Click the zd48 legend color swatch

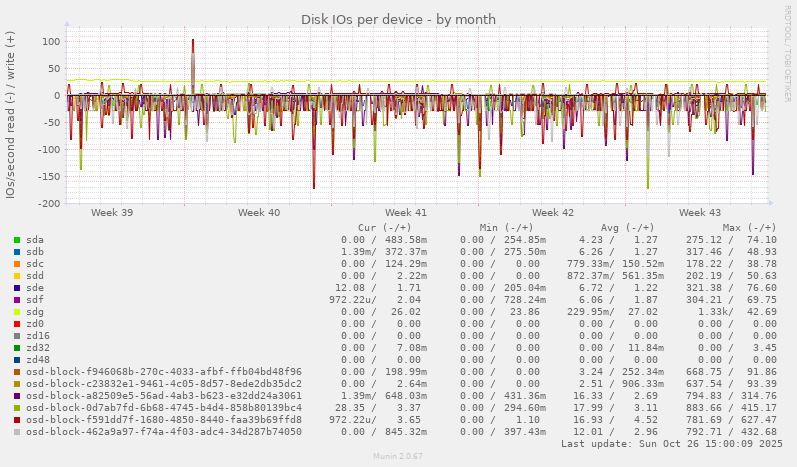pyautogui.click(x=17, y=360)
